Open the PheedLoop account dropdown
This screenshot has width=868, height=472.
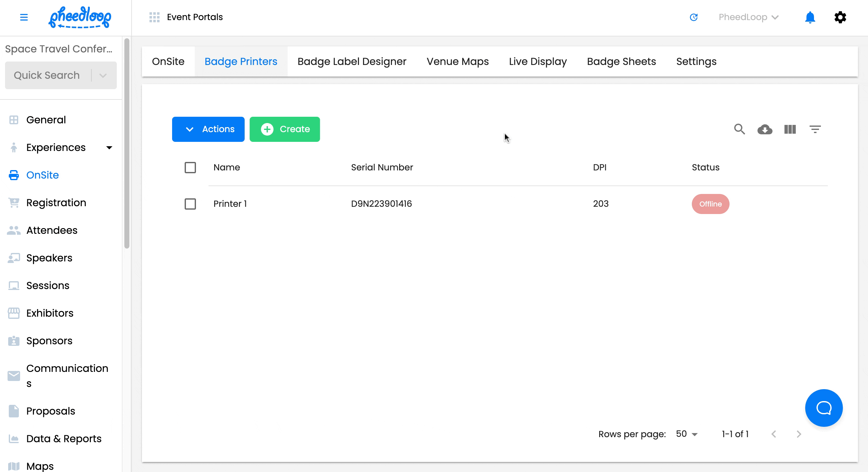748,17
